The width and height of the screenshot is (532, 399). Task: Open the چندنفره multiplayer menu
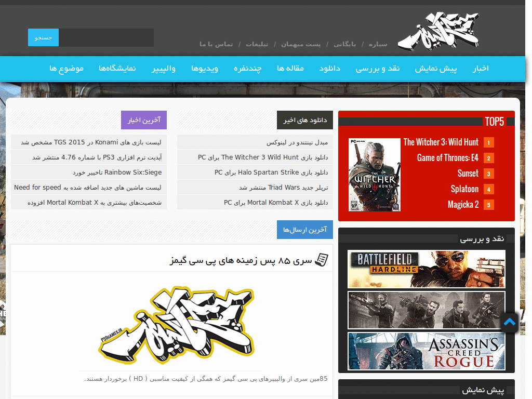pos(248,69)
